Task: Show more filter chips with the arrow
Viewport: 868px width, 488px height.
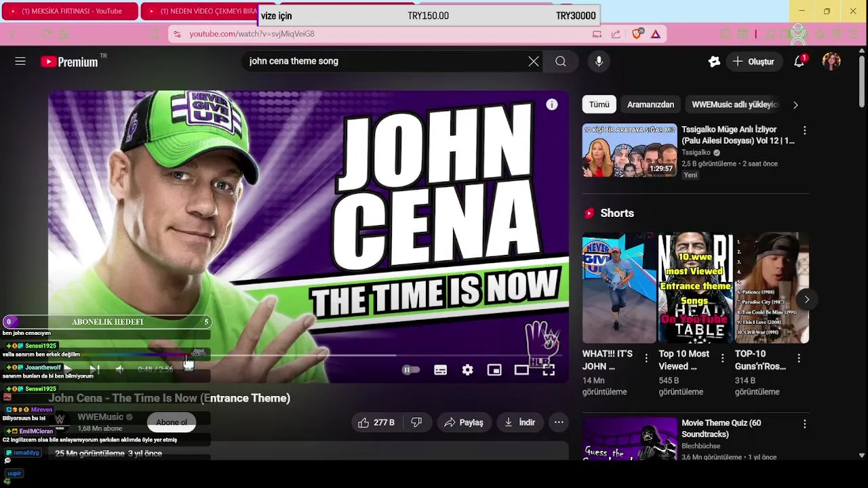Action: pos(795,104)
